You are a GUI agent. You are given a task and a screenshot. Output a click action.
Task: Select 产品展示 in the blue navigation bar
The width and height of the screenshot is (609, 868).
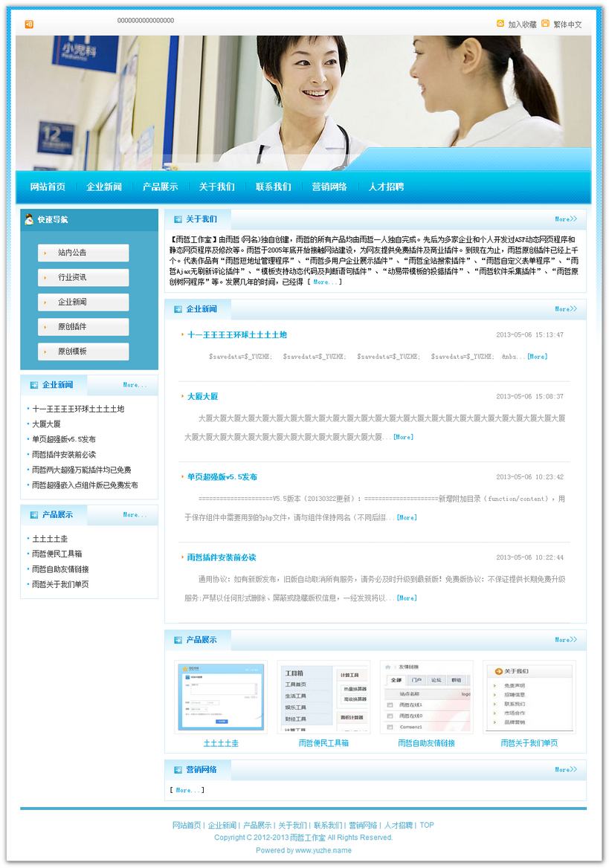click(x=160, y=187)
